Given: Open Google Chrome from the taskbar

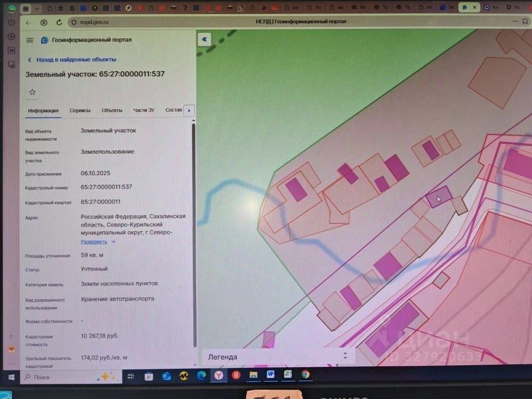Looking at the screenshot, I should pyautogui.click(x=305, y=374).
